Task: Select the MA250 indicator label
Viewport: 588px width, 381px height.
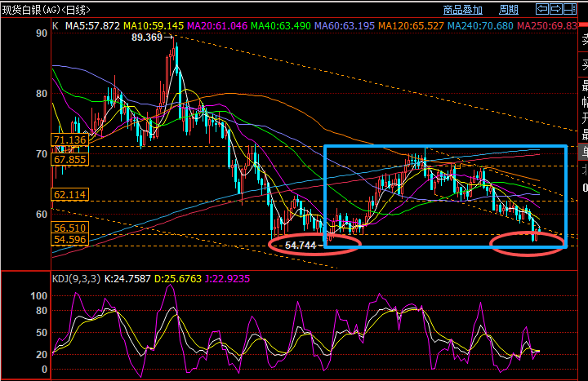Action: 546,26
